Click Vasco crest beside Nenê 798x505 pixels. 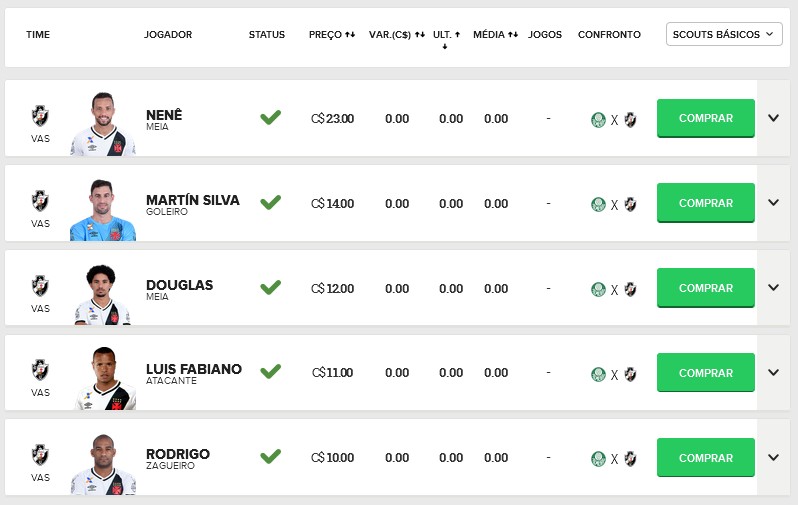pyautogui.click(x=40, y=114)
